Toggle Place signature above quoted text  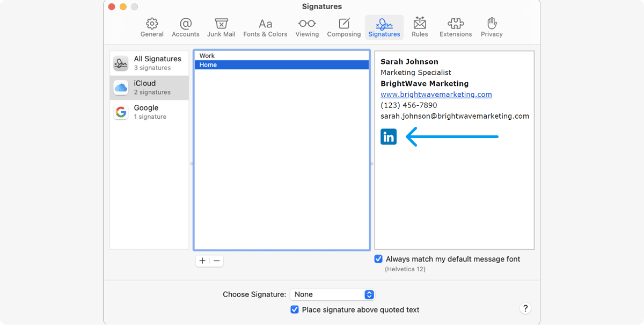pyautogui.click(x=295, y=309)
